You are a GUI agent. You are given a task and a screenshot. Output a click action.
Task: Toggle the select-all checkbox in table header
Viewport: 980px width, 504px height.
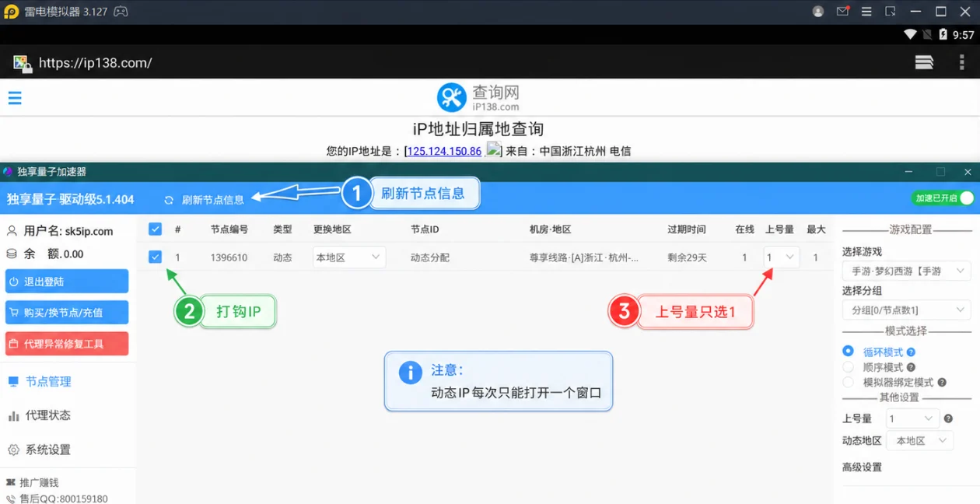coord(155,229)
